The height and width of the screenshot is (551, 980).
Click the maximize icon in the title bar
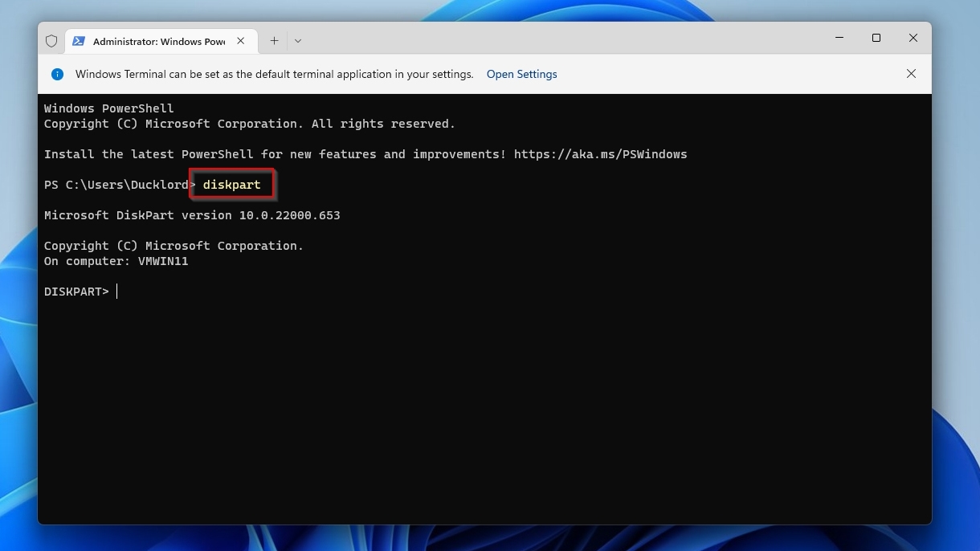(876, 38)
